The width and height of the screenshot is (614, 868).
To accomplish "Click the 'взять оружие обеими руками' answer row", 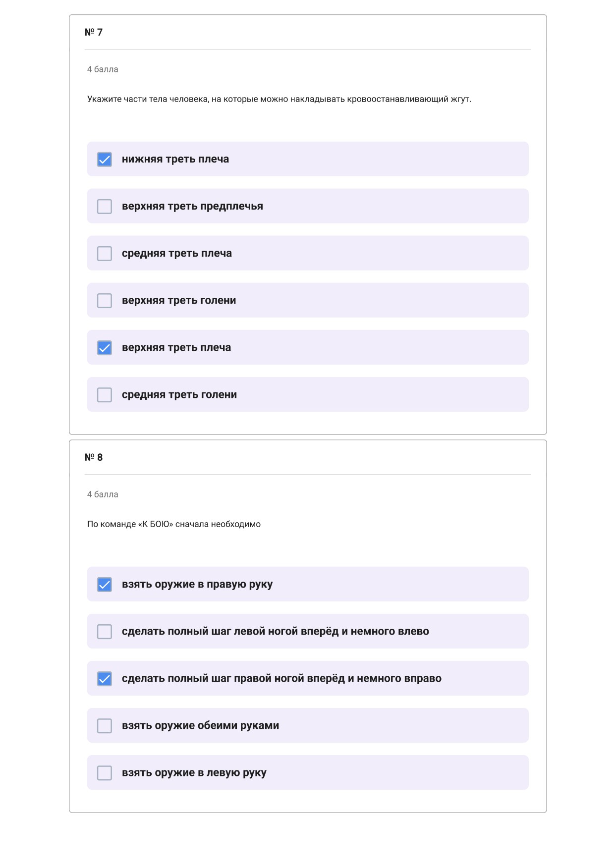I will point(308,725).
